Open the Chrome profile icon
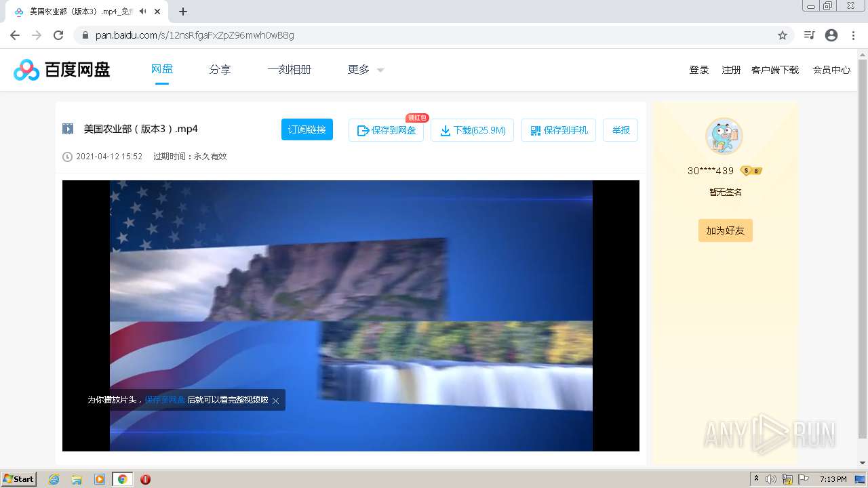868x488 pixels. click(831, 35)
